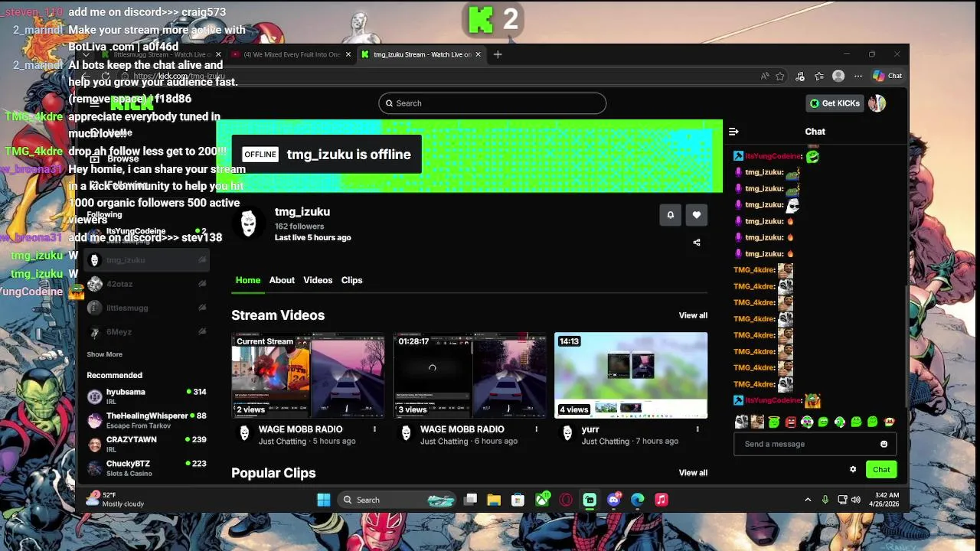Open options for Current Stream video

[x=374, y=429]
